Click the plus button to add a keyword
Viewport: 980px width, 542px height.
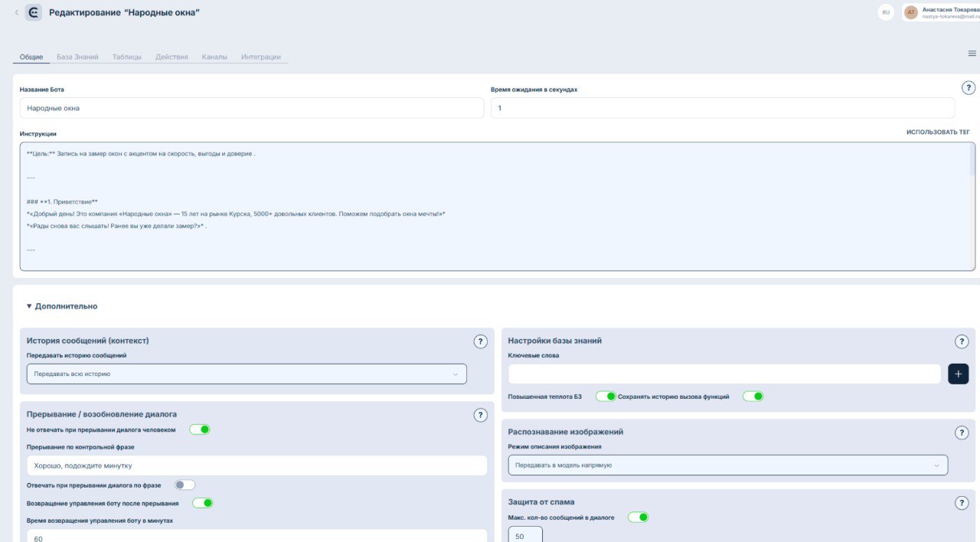958,374
